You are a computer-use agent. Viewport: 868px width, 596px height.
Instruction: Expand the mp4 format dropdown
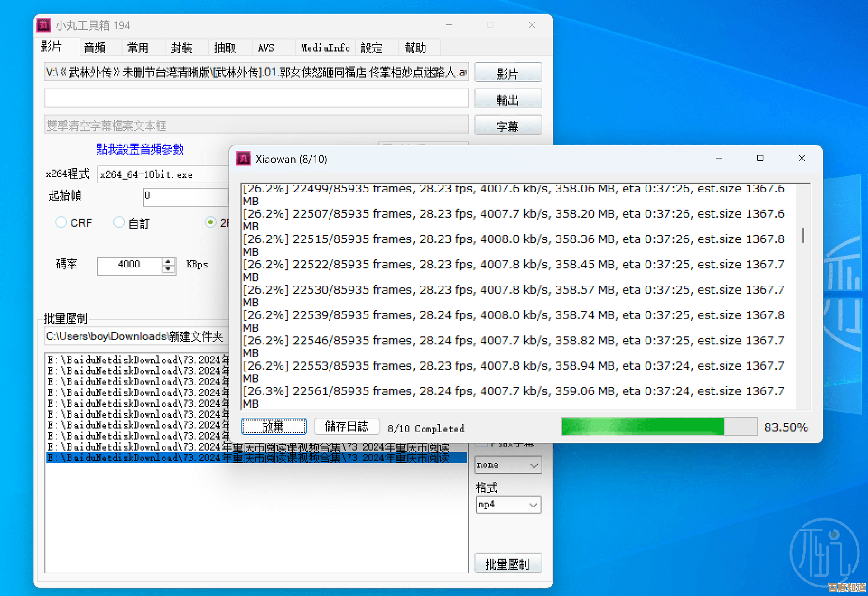[508, 505]
